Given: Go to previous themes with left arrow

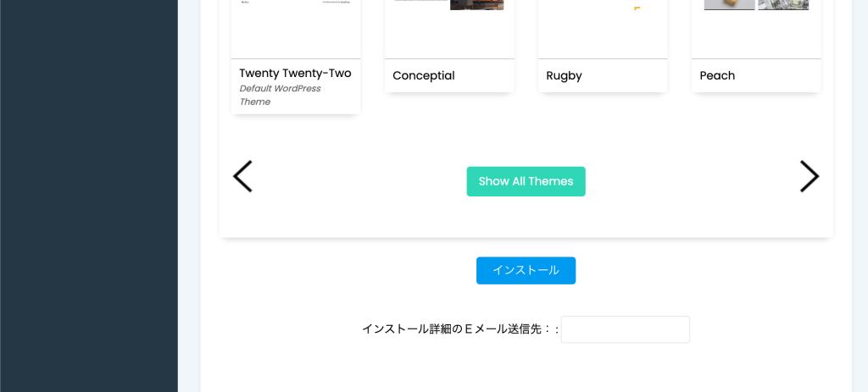Looking at the screenshot, I should [242, 176].
